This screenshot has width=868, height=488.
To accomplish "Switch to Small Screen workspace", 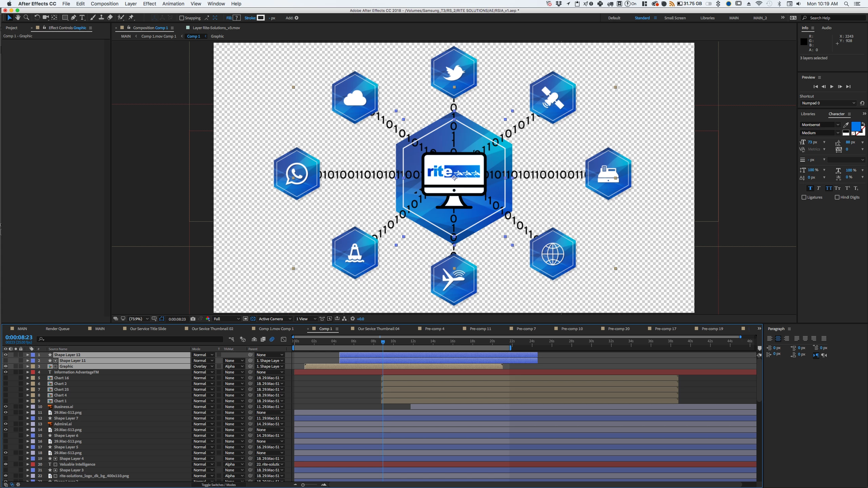I will click(674, 18).
